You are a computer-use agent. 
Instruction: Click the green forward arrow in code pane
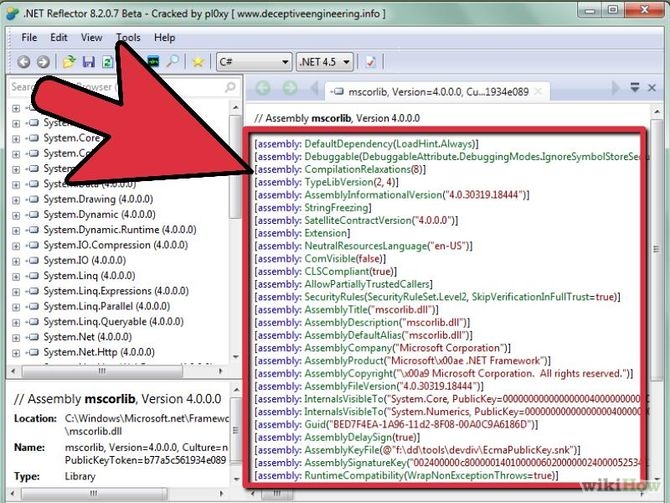(x=290, y=88)
